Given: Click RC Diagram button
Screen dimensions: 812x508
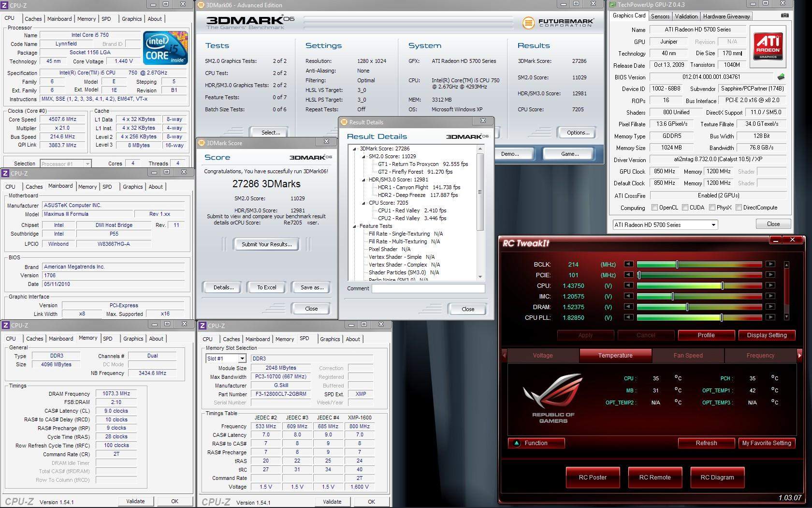Looking at the screenshot, I should point(717,478).
